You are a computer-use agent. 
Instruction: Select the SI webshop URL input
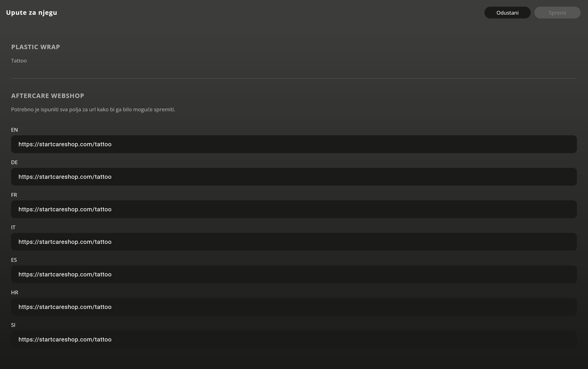(x=294, y=339)
